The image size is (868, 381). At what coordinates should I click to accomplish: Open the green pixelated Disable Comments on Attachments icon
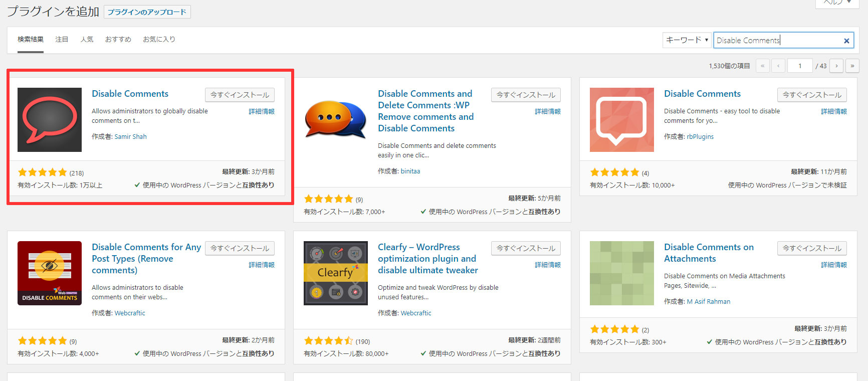point(622,273)
